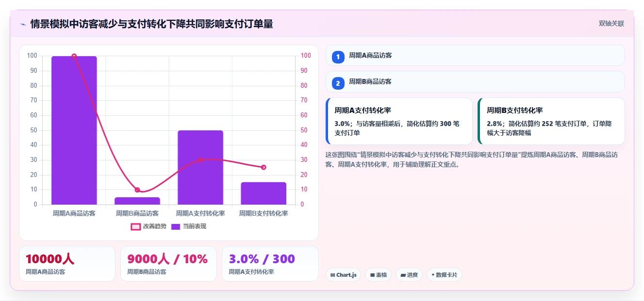Click the x-axis label 周期A商品访客
The image size is (644, 301).
click(74, 213)
